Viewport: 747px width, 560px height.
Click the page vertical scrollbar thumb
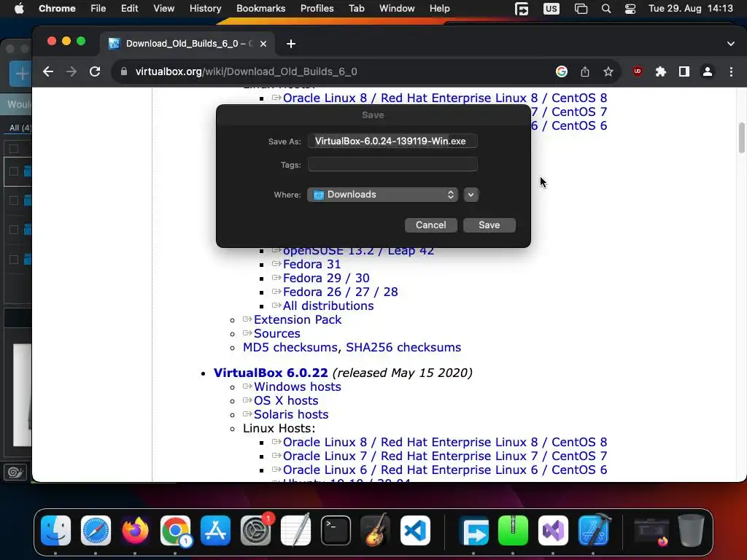pos(742,138)
